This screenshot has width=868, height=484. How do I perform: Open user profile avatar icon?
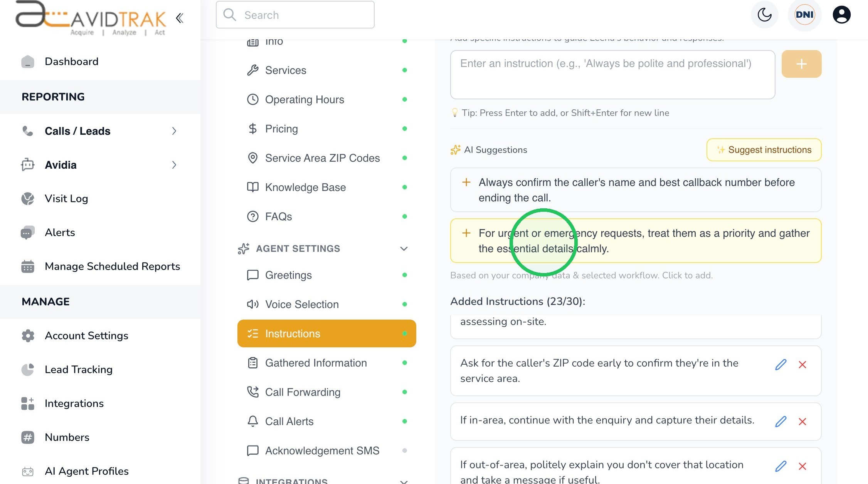(x=841, y=15)
